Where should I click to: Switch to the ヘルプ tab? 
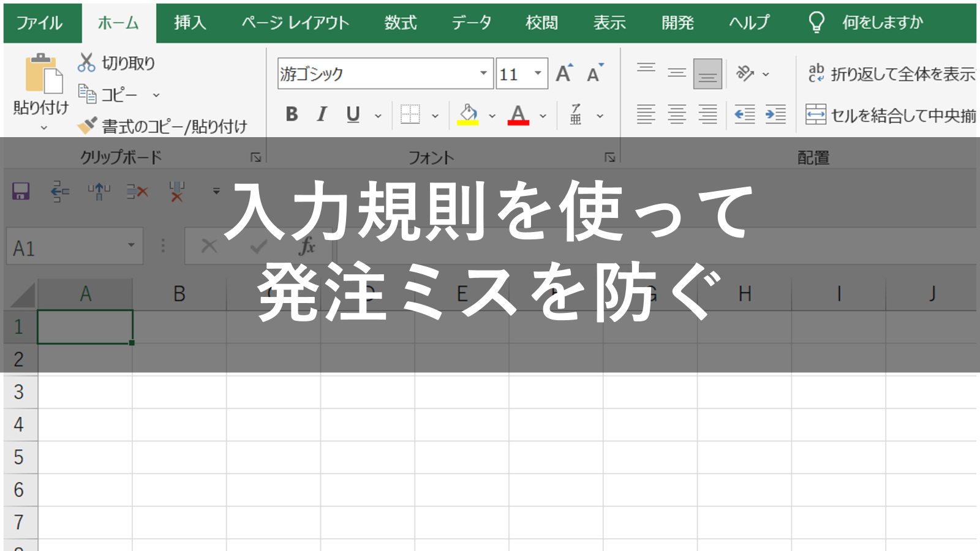click(x=749, y=23)
